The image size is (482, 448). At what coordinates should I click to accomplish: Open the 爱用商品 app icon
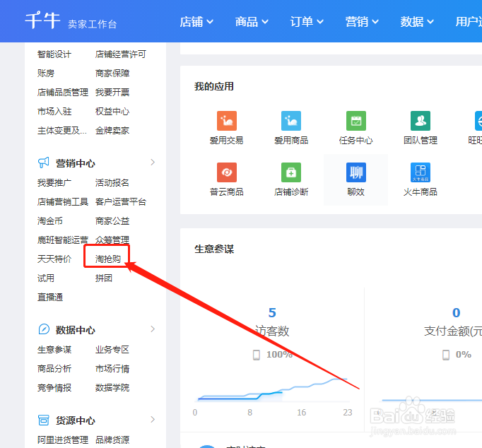(291, 121)
